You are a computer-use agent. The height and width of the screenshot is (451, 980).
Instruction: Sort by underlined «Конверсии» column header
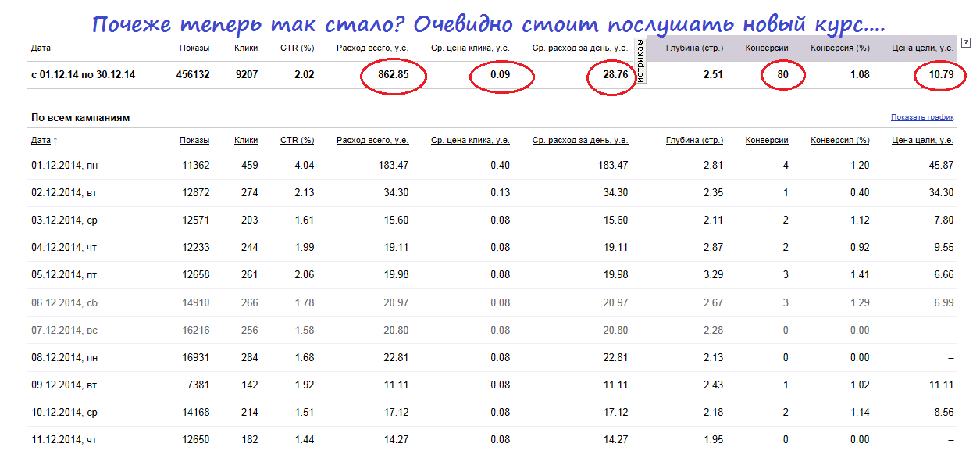coord(767,141)
